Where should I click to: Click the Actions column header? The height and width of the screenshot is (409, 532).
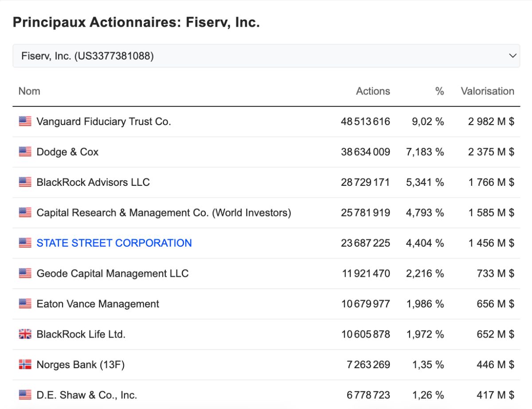(373, 91)
